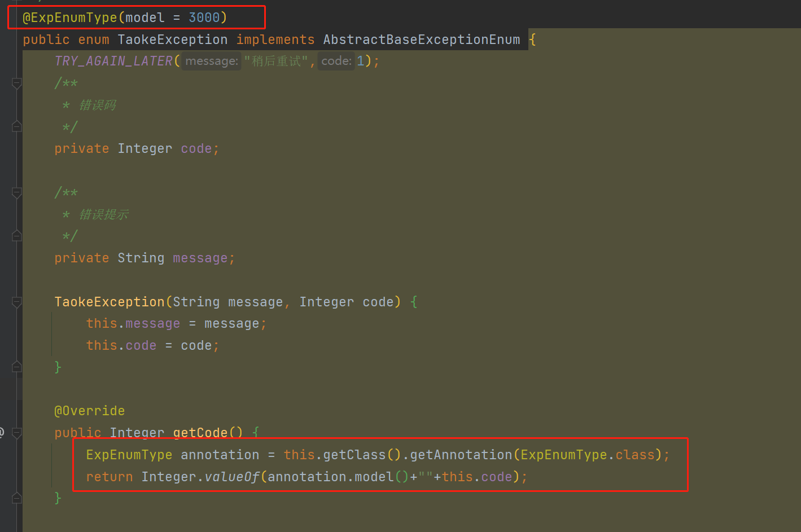This screenshot has height=532, width=801.
Task: Click the valueOf method call
Action: pos(232,477)
